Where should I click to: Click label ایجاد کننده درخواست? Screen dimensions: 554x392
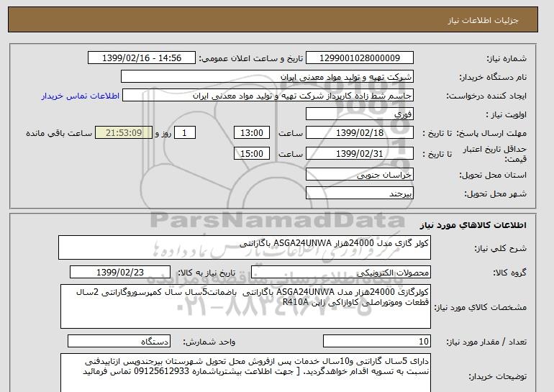pyautogui.click(x=486, y=96)
